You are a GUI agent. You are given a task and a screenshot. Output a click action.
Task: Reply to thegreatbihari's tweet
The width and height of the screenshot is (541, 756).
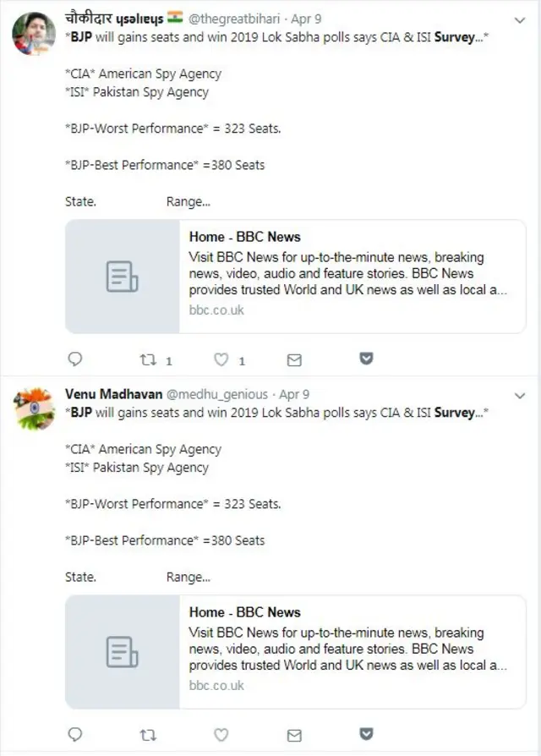[75, 359]
